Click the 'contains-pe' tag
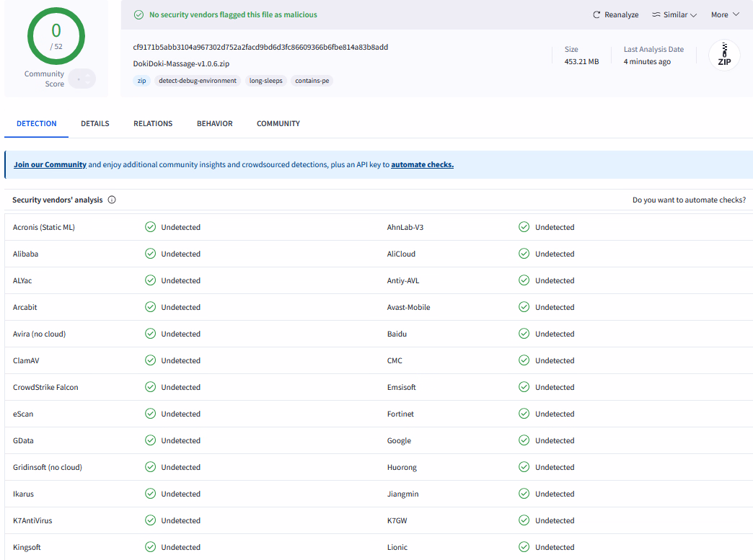The image size is (753, 560). tap(312, 81)
